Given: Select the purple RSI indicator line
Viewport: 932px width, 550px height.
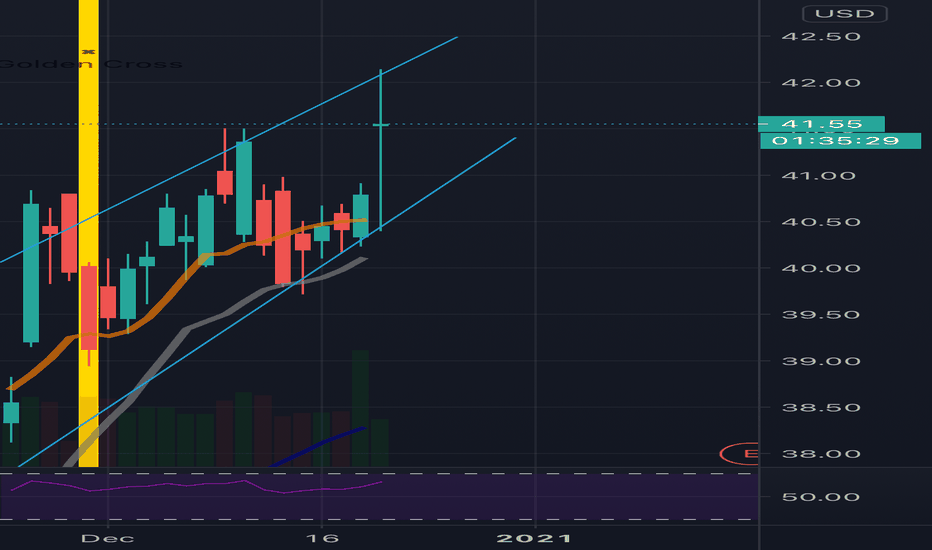Looking at the screenshot, I should [x=196, y=485].
